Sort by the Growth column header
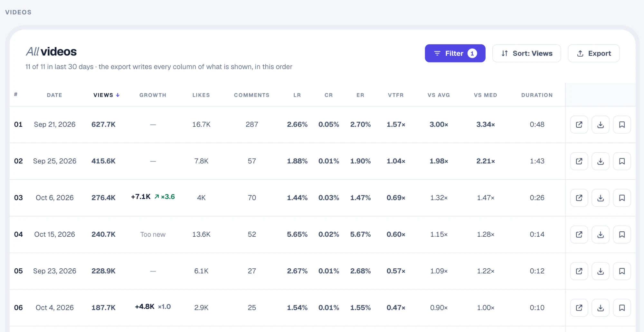This screenshot has height=332, width=644. 153,95
